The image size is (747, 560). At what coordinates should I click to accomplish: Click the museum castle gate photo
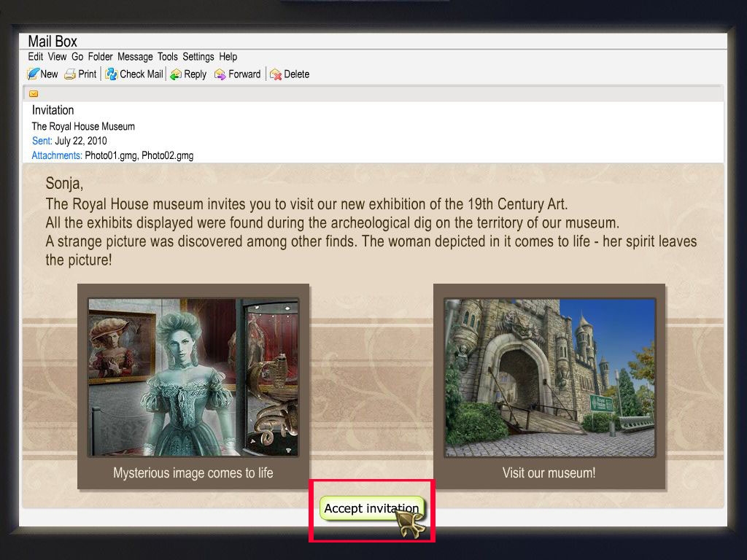tap(549, 377)
